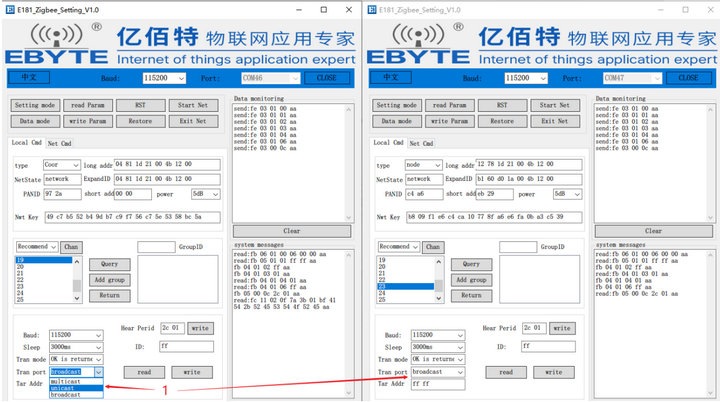Click Return button in left window
This screenshot has height=402, width=720.
click(x=110, y=295)
